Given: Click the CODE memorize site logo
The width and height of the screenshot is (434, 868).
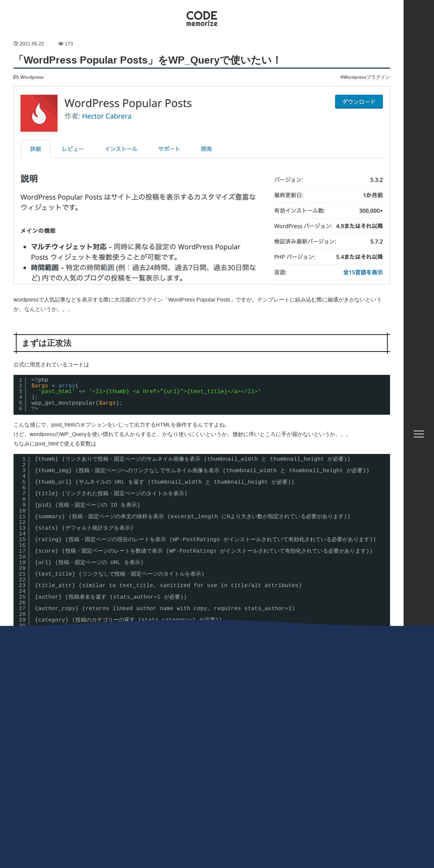Looking at the screenshot, I should coord(202,19).
